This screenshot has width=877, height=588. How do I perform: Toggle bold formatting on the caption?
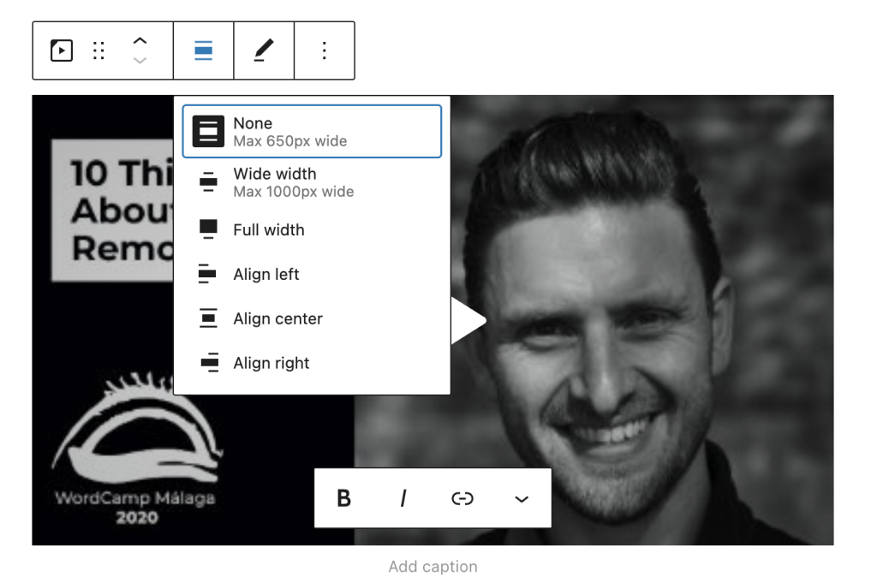(343, 498)
